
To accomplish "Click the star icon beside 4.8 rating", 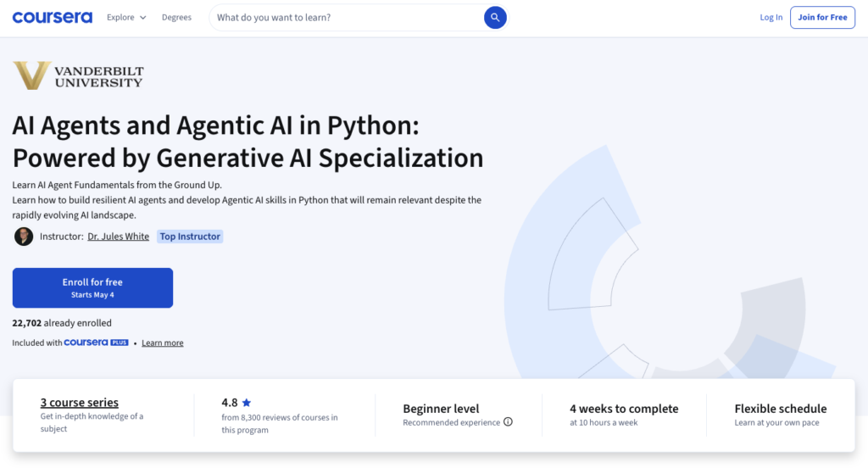I will tap(247, 403).
